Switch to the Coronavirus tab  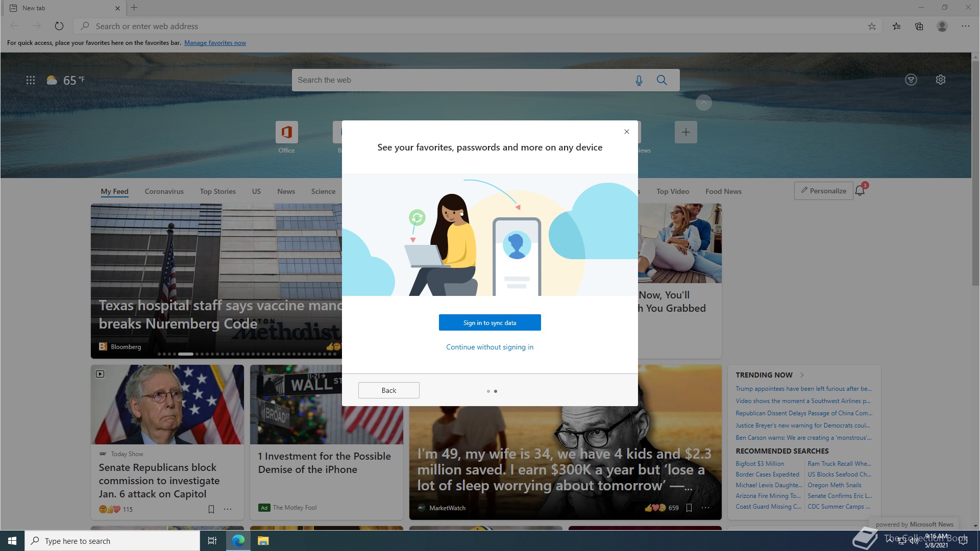164,191
